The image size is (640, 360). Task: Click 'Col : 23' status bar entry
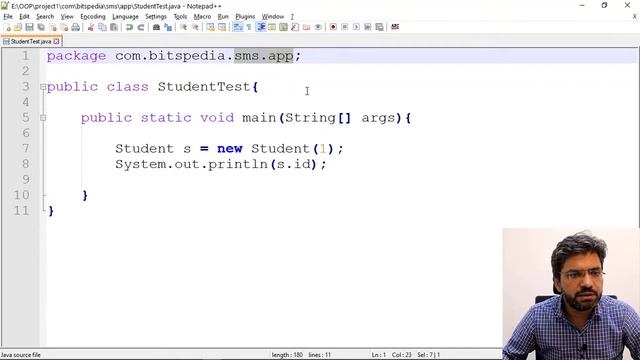(402, 355)
